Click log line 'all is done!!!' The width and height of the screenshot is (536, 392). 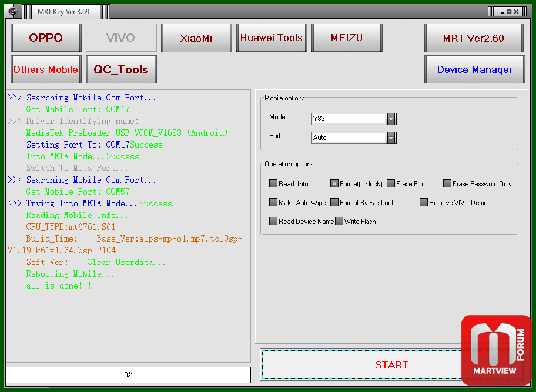pyautogui.click(x=59, y=286)
